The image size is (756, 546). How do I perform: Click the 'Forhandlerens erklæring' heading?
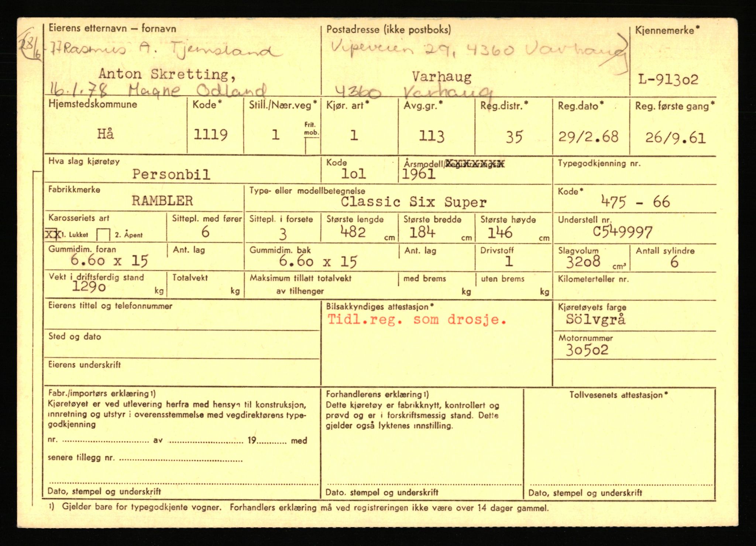click(377, 394)
